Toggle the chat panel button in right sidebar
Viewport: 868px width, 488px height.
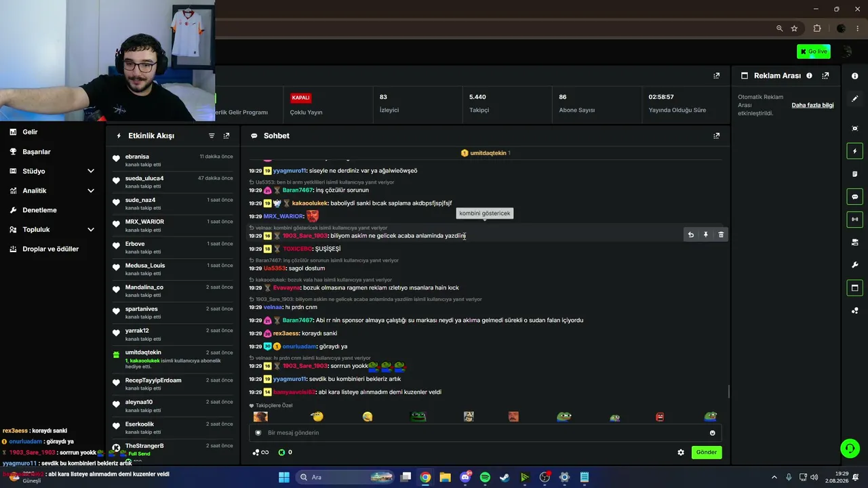coord(854,197)
